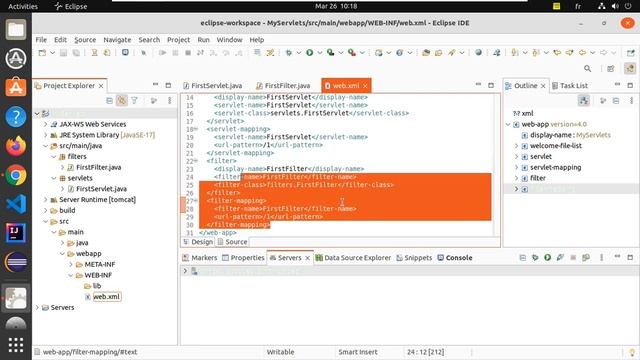Open the Window menu
640x360 pixels.
(x=229, y=40)
